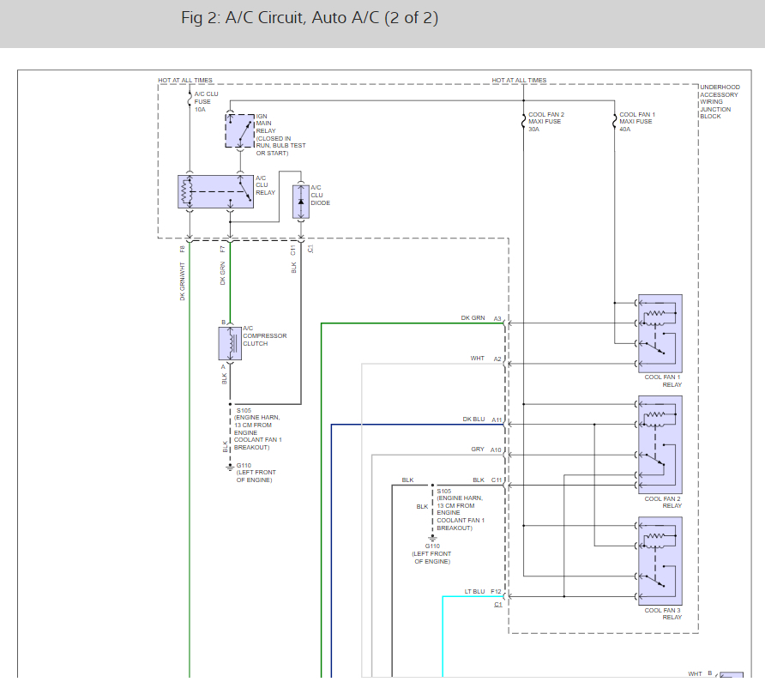Select the A/C compressor clutch component
Screen dimensions: 765x700
[230, 343]
